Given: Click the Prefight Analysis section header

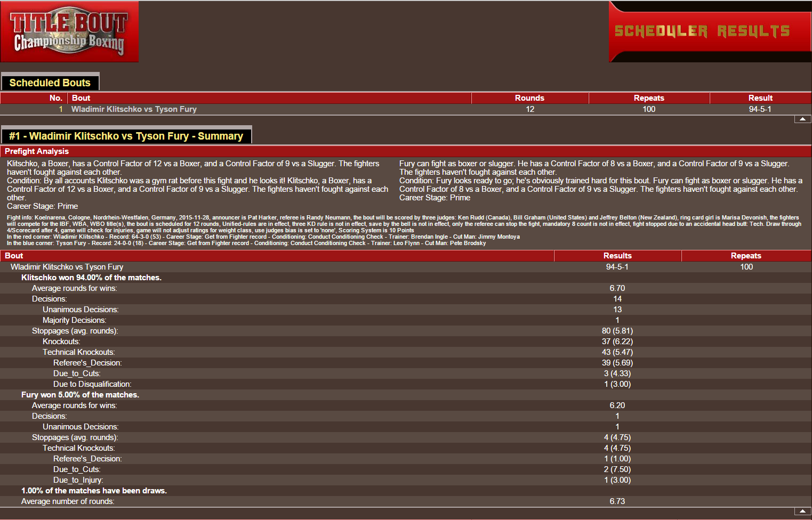Looking at the screenshot, I should pos(37,151).
